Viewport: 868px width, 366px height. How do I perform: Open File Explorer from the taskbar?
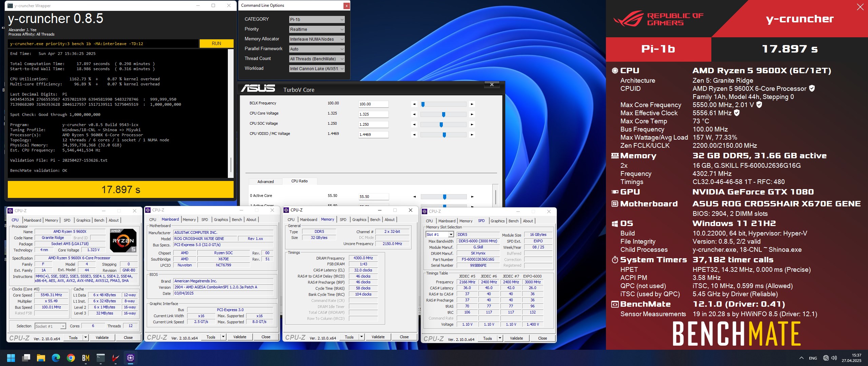click(41, 358)
